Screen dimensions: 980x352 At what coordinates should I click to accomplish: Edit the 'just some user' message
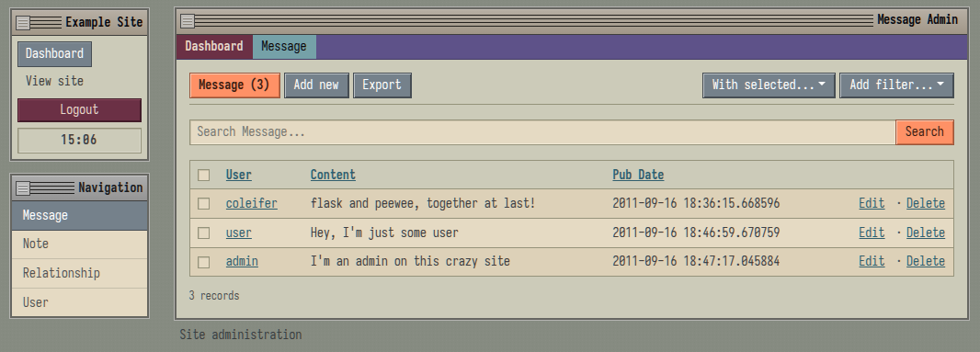872,233
